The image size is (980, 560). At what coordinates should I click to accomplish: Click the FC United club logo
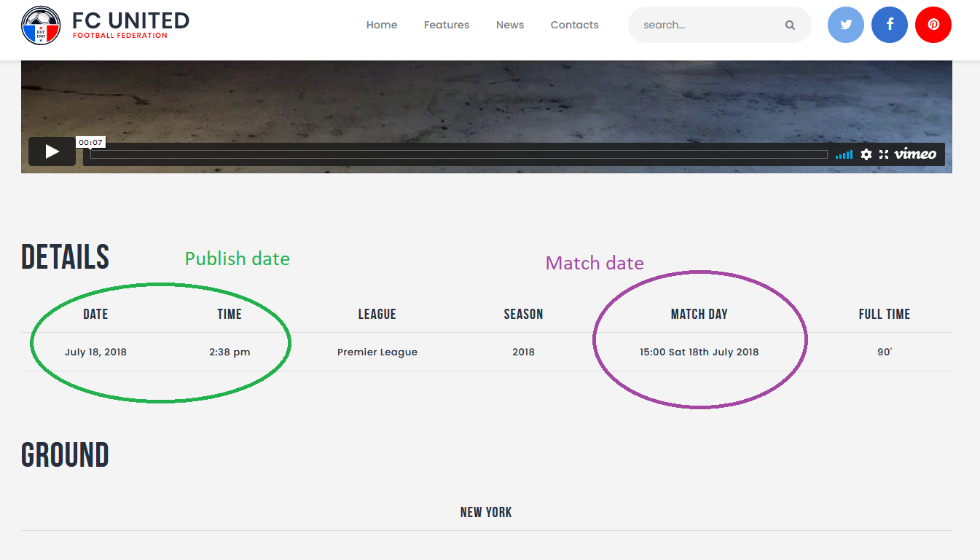[x=41, y=25]
